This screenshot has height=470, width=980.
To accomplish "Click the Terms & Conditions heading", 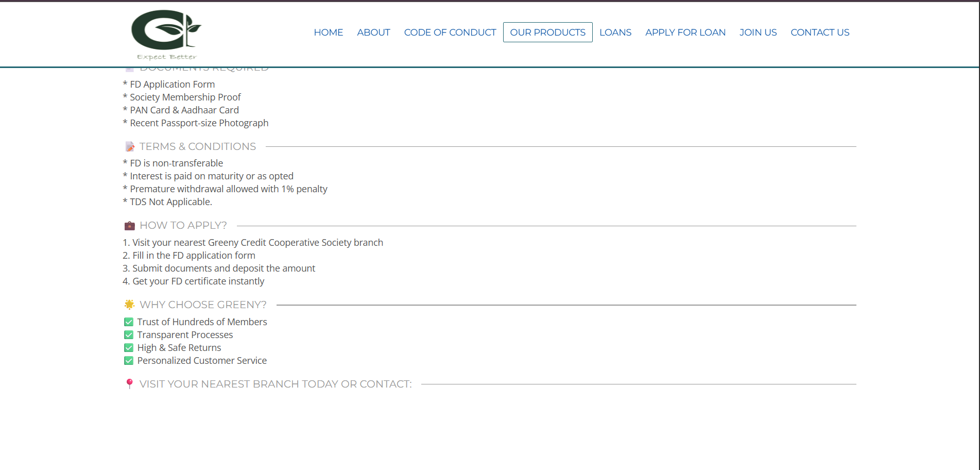I will click(x=197, y=147).
